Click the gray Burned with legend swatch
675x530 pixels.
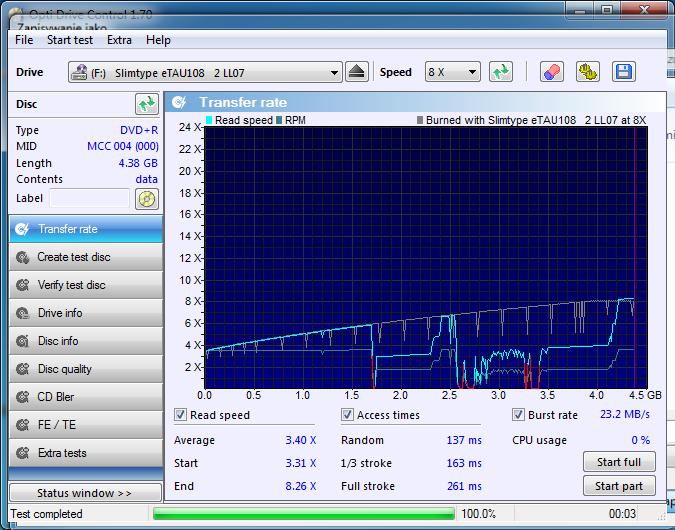pos(420,120)
